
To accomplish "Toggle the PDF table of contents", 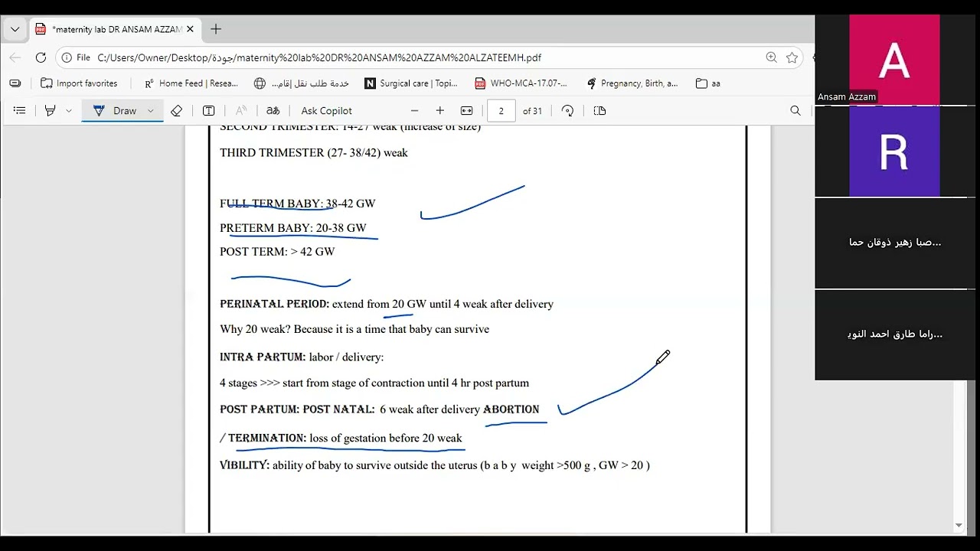I will (20, 111).
